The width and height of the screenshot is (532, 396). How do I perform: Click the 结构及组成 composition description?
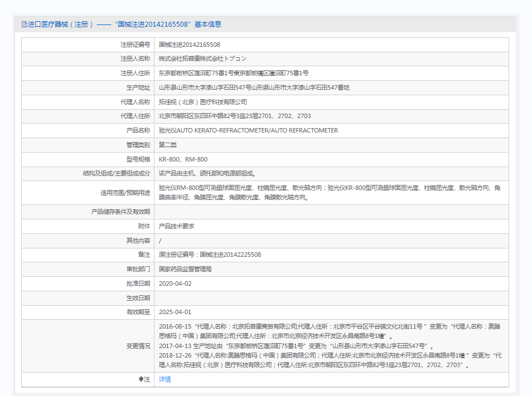point(207,174)
